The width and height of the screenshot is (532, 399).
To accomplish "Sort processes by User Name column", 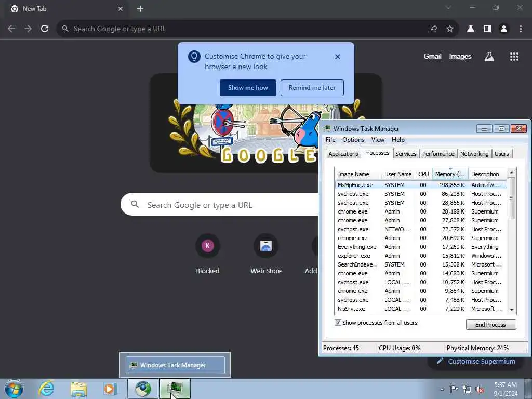I will click(398, 174).
